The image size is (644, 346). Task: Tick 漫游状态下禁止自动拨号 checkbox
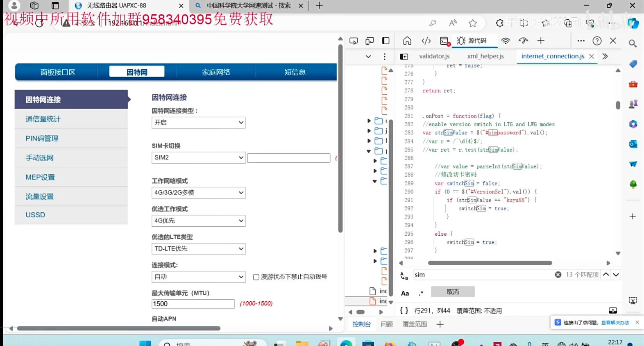pos(256,277)
